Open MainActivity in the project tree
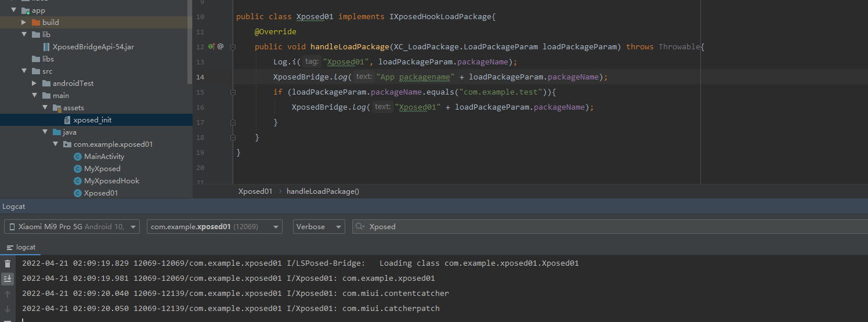 click(x=104, y=157)
